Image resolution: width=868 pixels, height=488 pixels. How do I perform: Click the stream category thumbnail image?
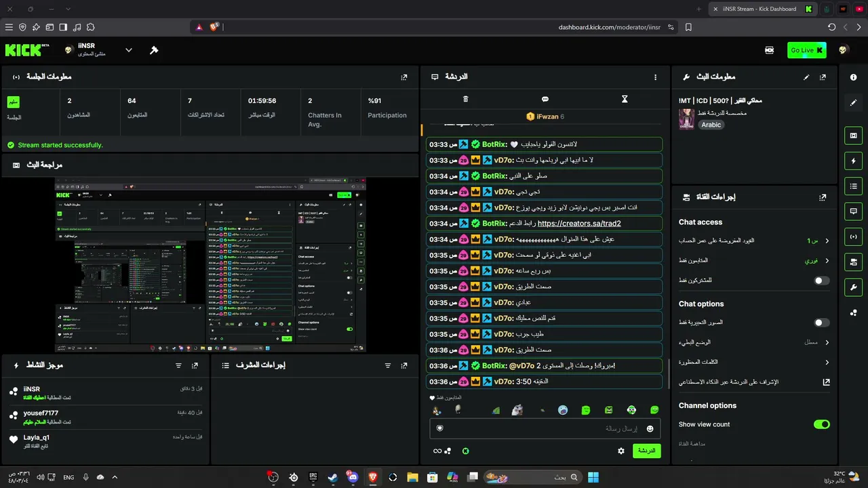click(x=686, y=119)
